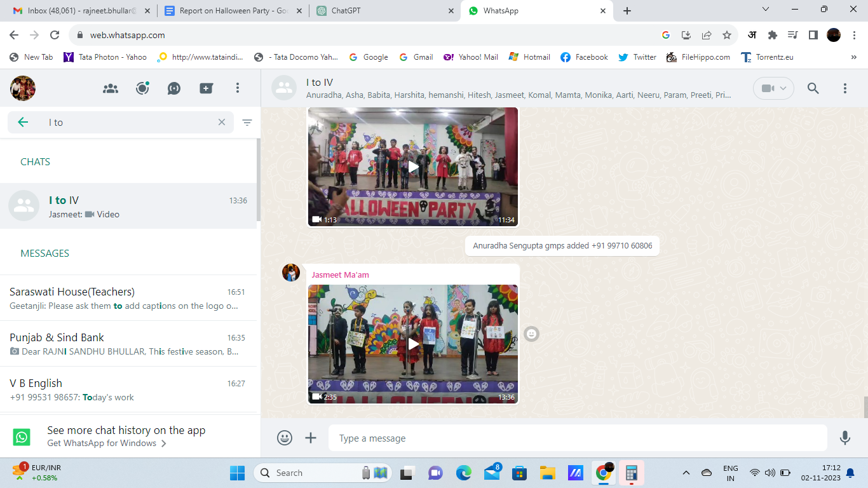The height and width of the screenshot is (488, 868).
Task: Open the I to IV chat result
Action: click(x=128, y=207)
